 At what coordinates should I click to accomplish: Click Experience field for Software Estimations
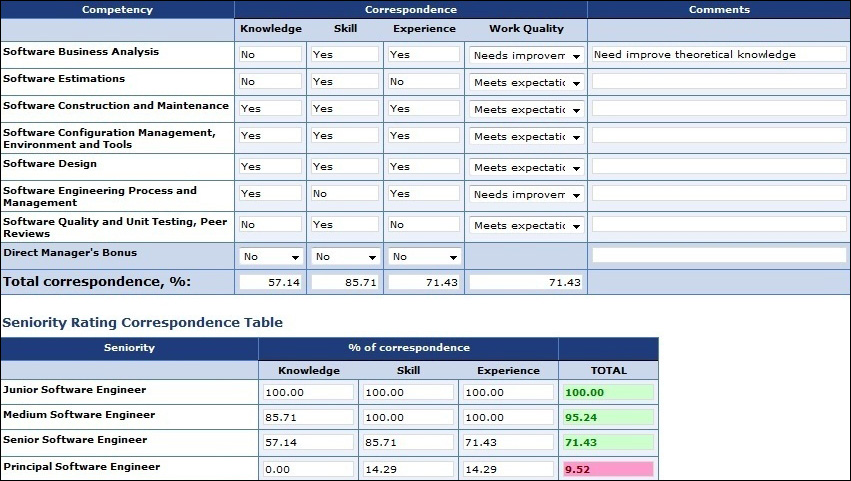point(424,81)
